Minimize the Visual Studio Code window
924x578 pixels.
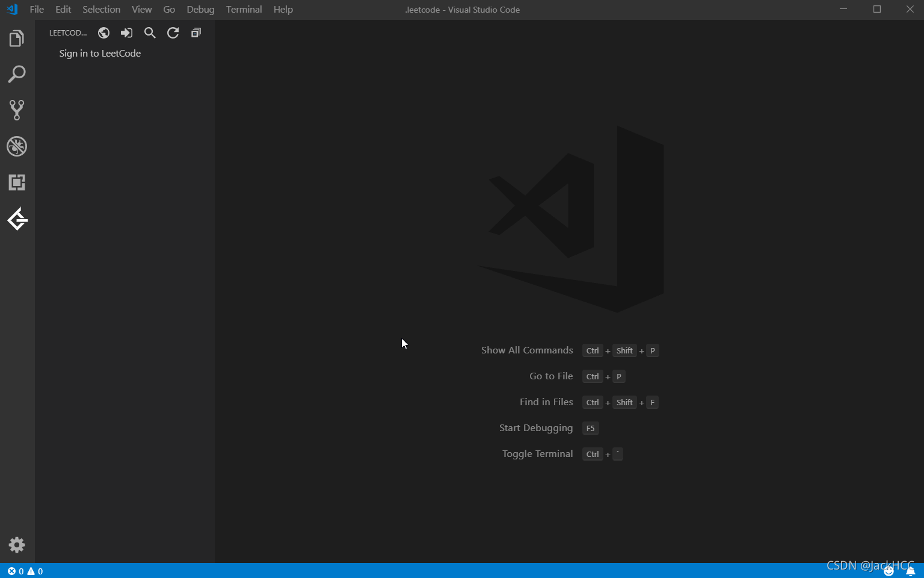pos(843,9)
